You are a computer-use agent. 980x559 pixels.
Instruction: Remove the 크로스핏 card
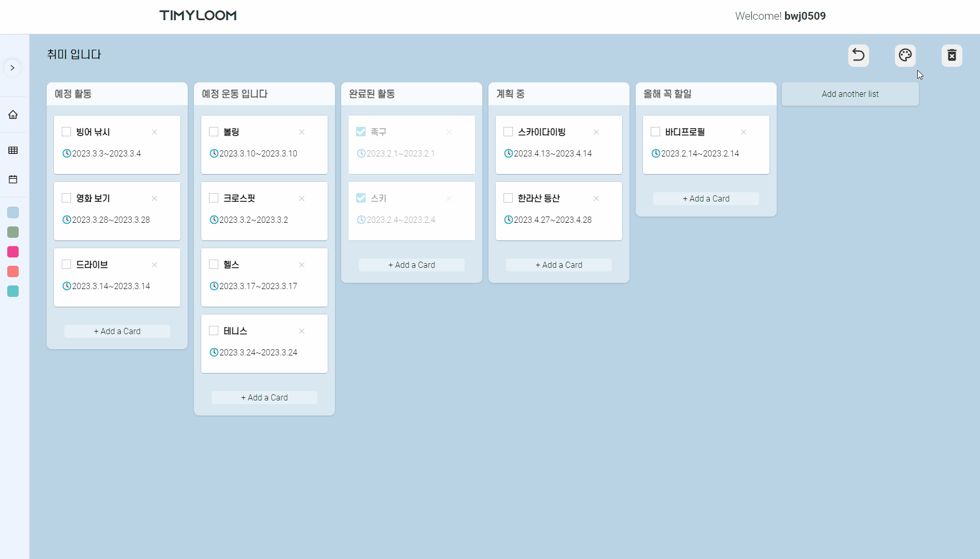(x=301, y=198)
